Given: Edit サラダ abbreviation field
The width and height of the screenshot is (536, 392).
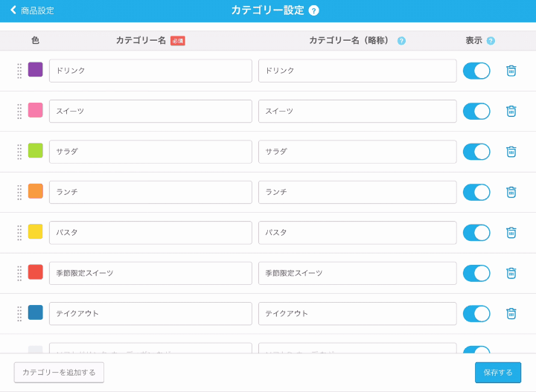Looking at the screenshot, I should pyautogui.click(x=357, y=152).
